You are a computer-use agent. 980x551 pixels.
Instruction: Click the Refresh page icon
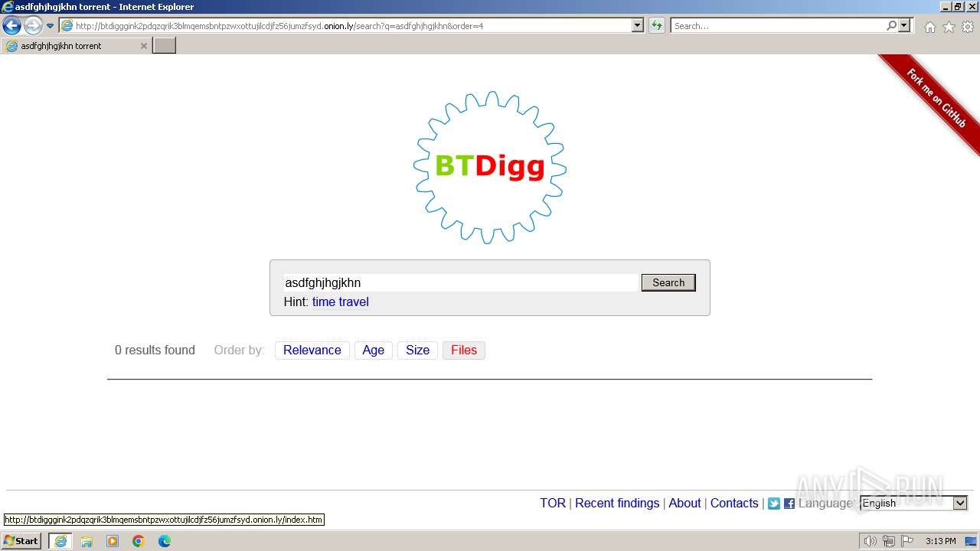pos(656,26)
